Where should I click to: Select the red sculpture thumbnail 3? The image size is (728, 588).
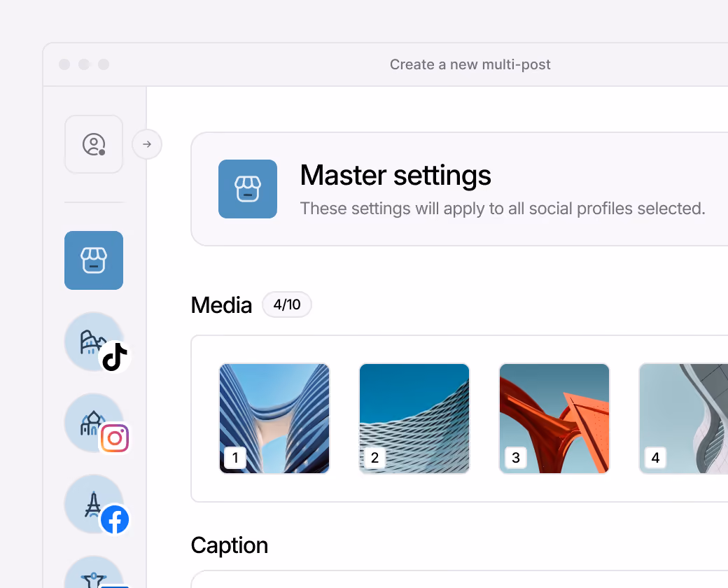click(x=554, y=419)
